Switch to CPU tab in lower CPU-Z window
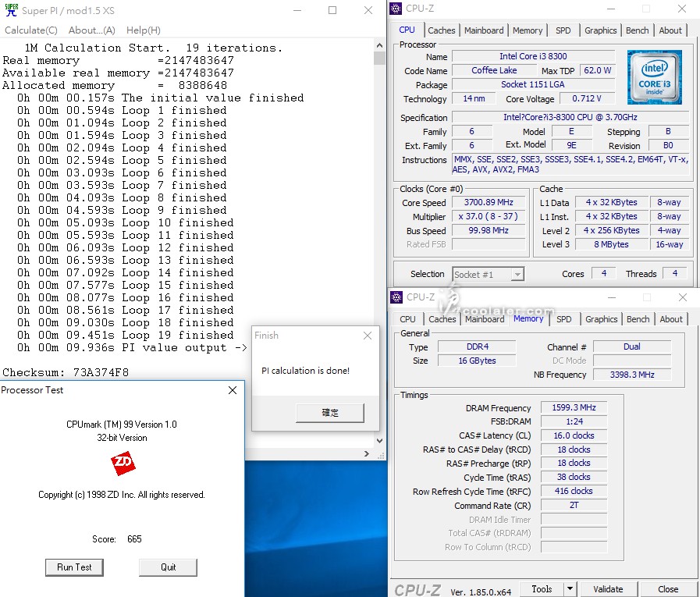This screenshot has height=597, width=700. tap(407, 319)
